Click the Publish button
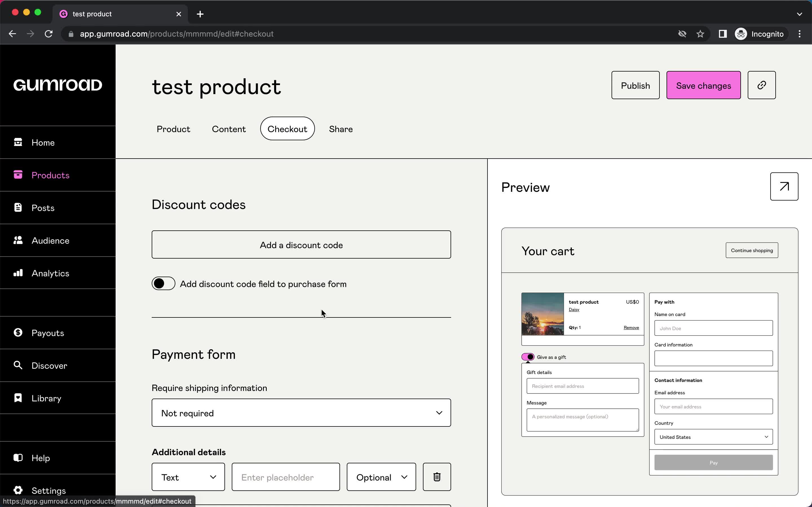The image size is (812, 507). [636, 85]
